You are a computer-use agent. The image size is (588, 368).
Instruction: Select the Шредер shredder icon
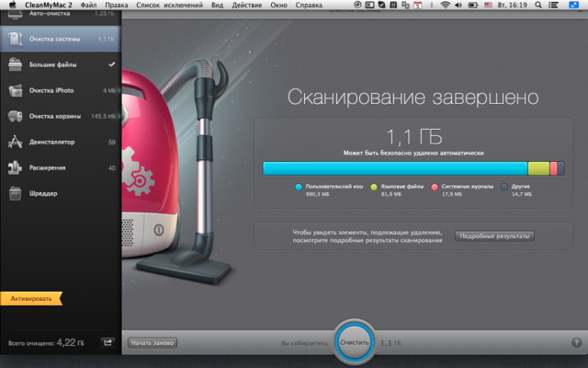click(x=15, y=193)
